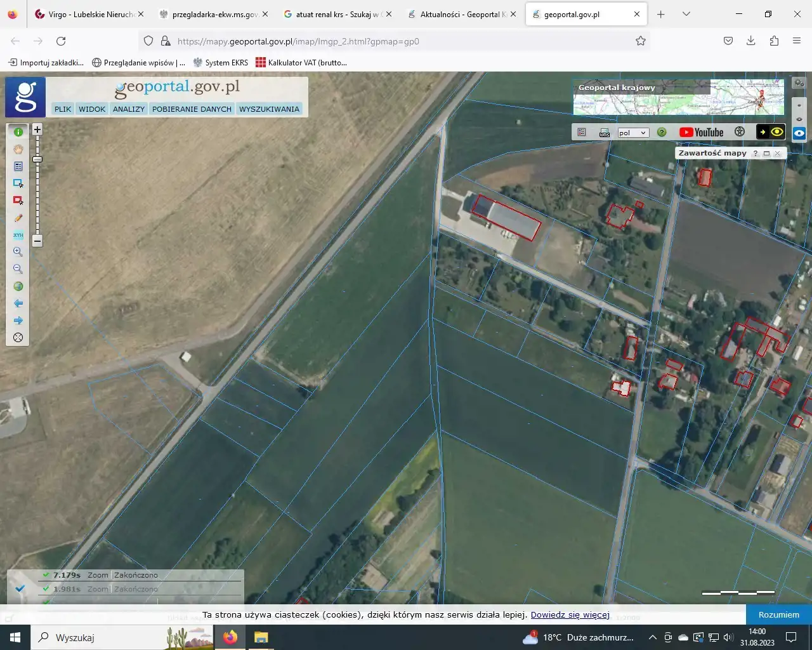
Task: Maximize the Zawartość mapy panel
Action: coord(766,154)
